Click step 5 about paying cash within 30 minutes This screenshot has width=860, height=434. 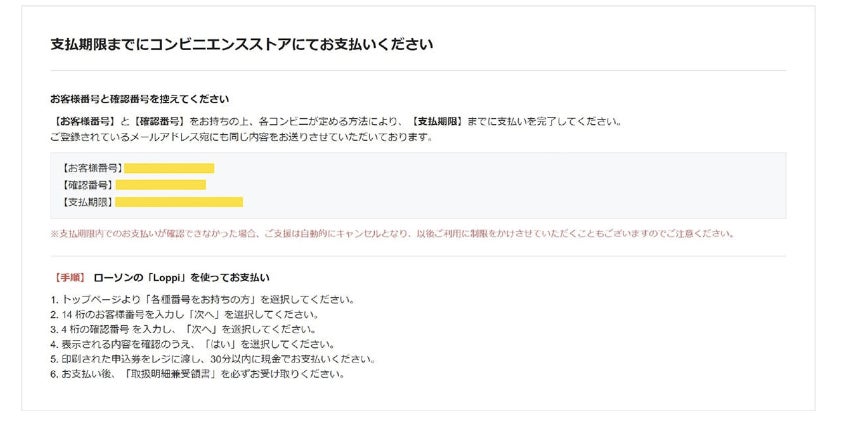click(212, 359)
